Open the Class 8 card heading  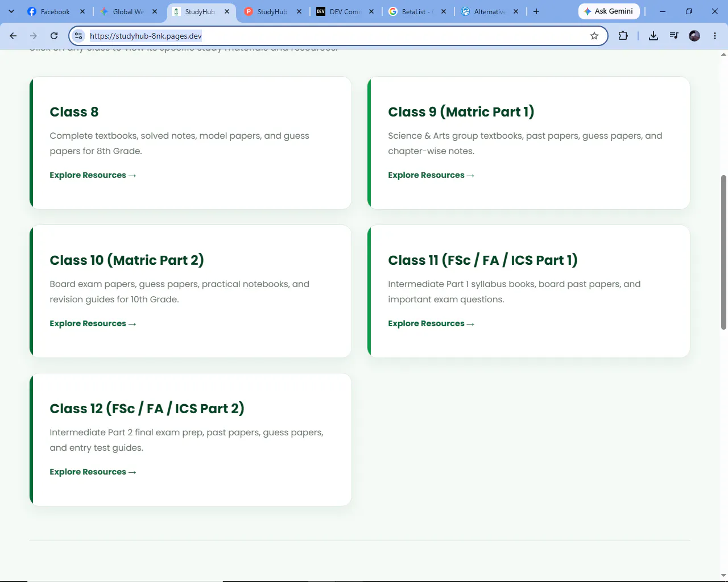point(74,112)
